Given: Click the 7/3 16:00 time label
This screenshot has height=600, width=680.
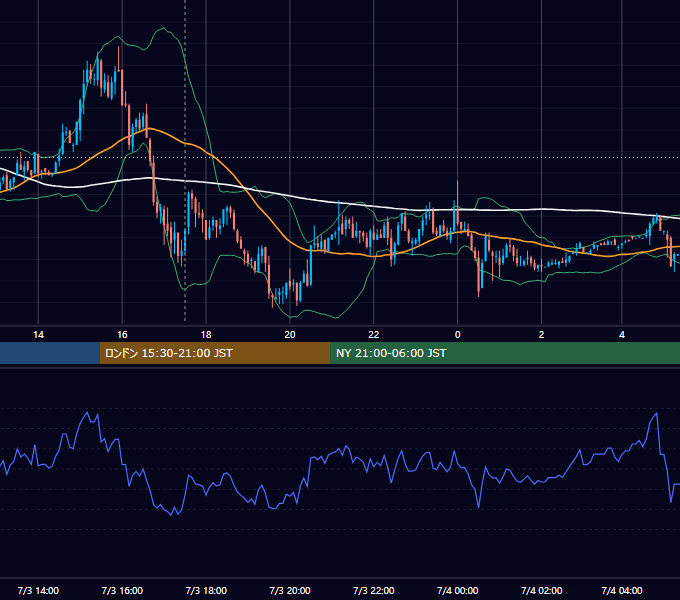Looking at the screenshot, I should 122,590.
